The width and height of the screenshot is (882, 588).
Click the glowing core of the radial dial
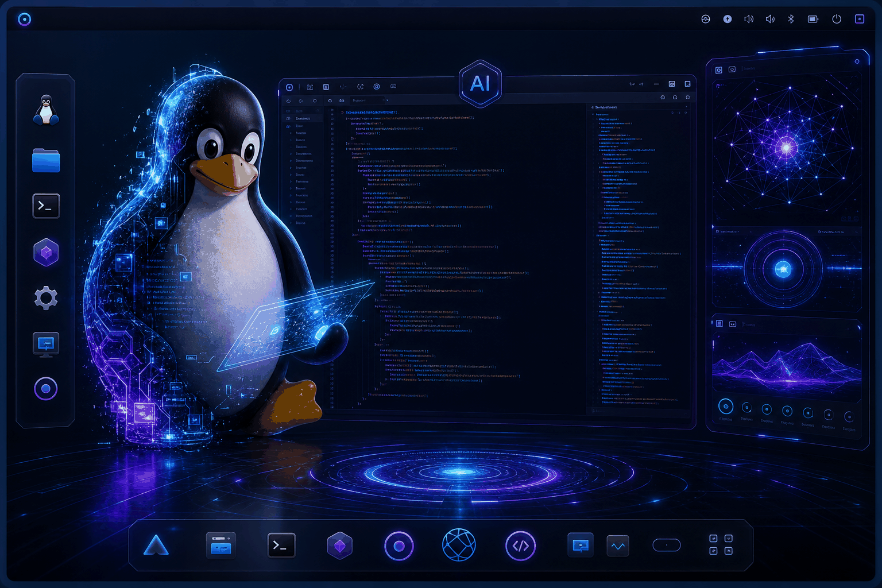[x=783, y=269]
